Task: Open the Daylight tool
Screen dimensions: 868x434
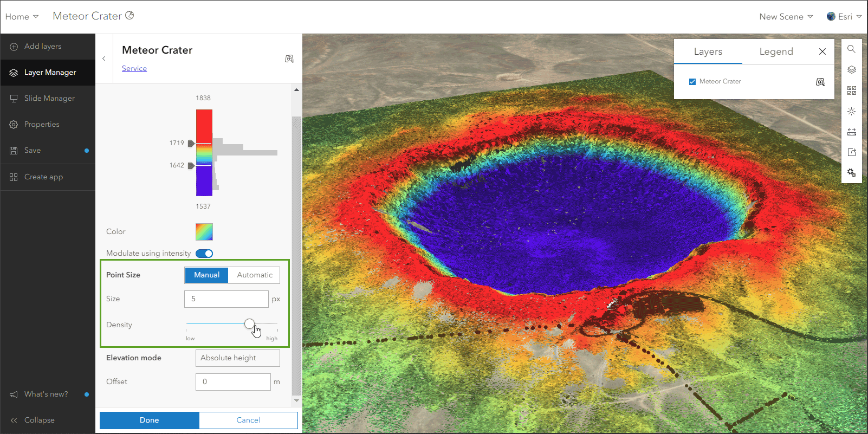Action: (852, 111)
